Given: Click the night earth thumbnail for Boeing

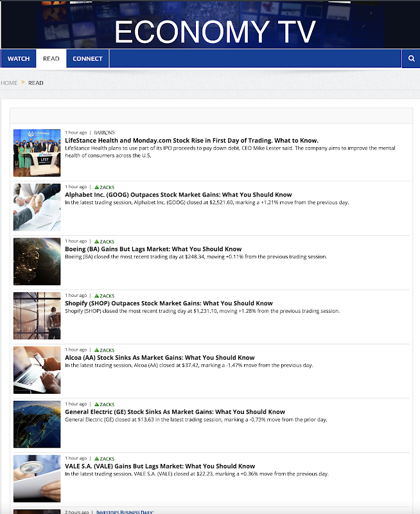Looking at the screenshot, I should click(x=37, y=261).
